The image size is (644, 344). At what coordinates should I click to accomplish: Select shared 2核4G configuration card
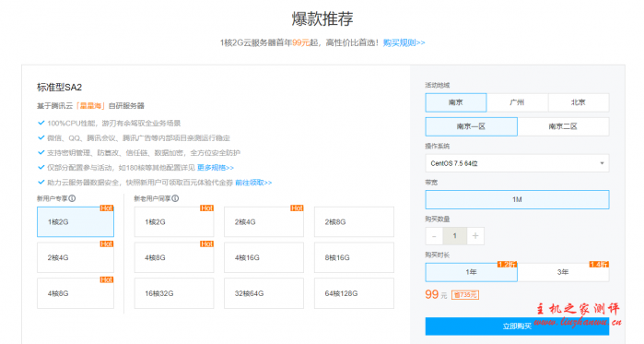(264, 222)
